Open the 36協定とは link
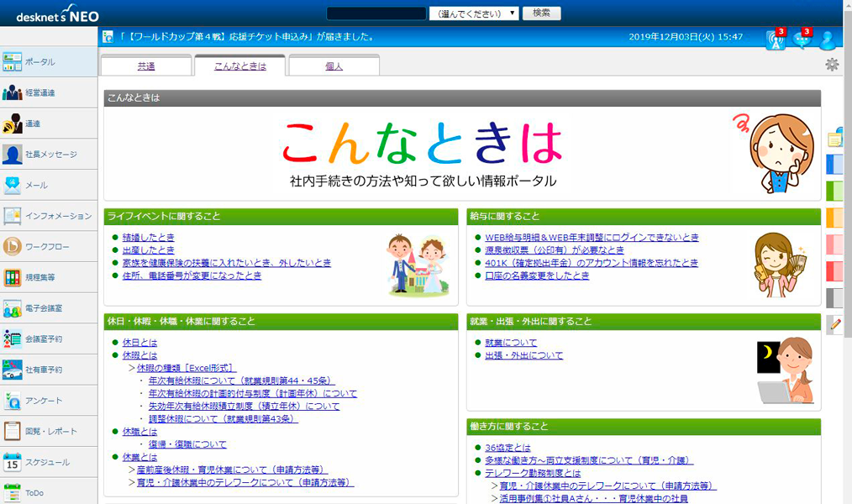Viewport: 852px width, 504px height. [508, 448]
